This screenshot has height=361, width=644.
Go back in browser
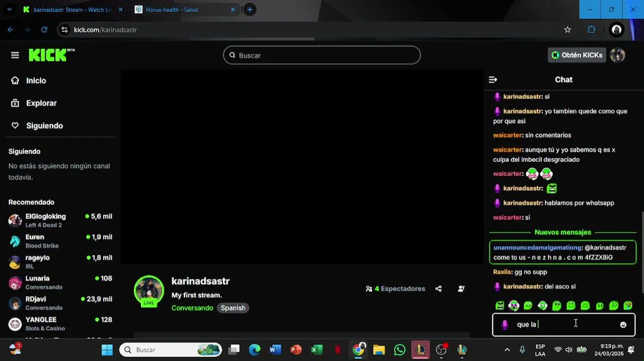(x=11, y=30)
